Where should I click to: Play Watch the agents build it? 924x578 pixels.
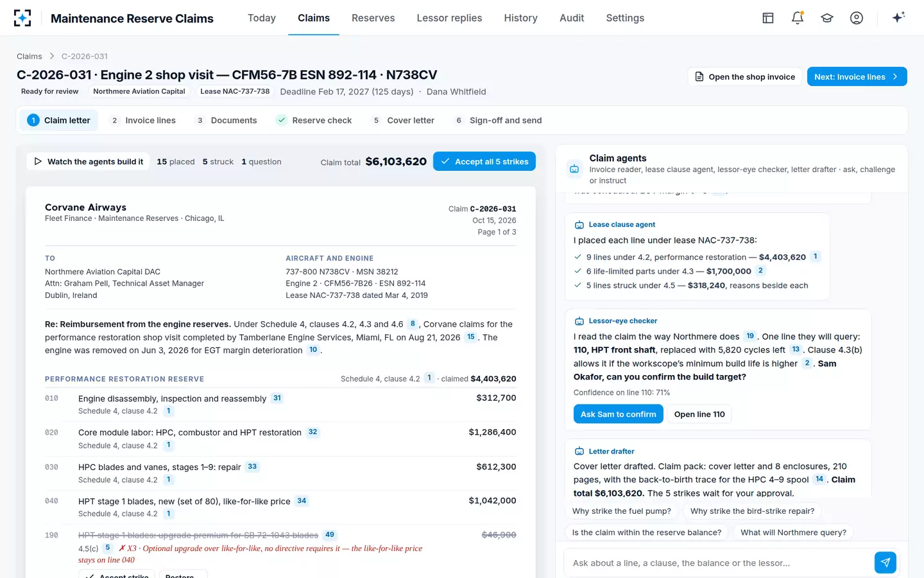pyautogui.click(x=89, y=161)
